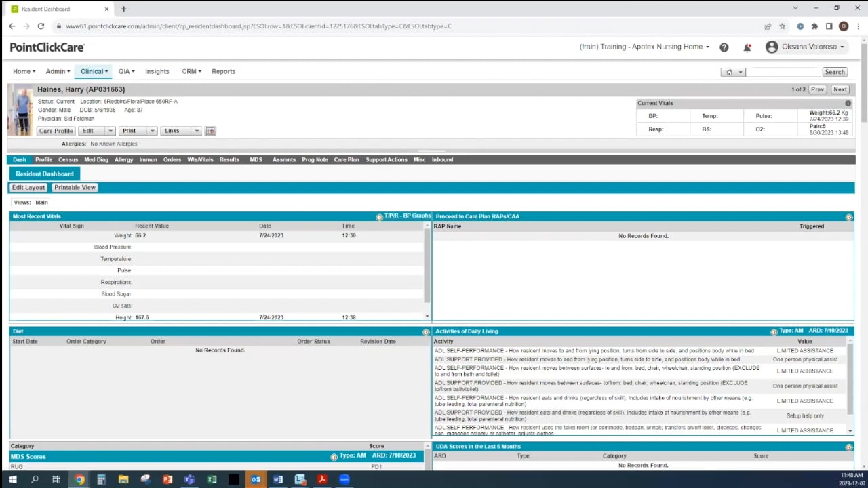Open PowerPoint from the Windows taskbar

coord(167,480)
